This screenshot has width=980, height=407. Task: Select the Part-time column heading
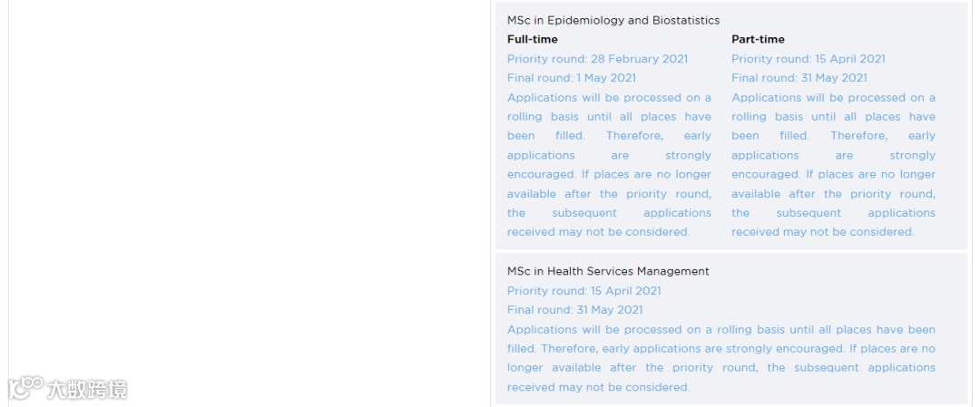758,39
